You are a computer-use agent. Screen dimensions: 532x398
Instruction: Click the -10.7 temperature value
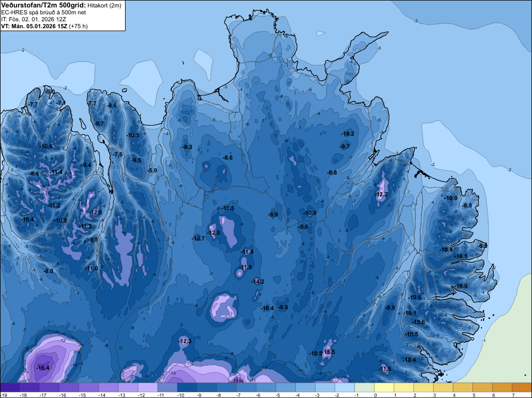(198, 238)
